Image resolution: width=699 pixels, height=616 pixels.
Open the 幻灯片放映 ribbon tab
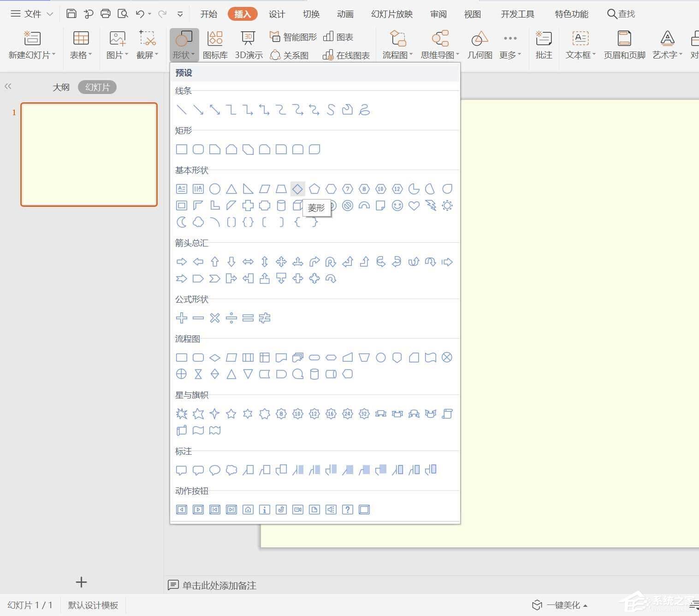(392, 14)
